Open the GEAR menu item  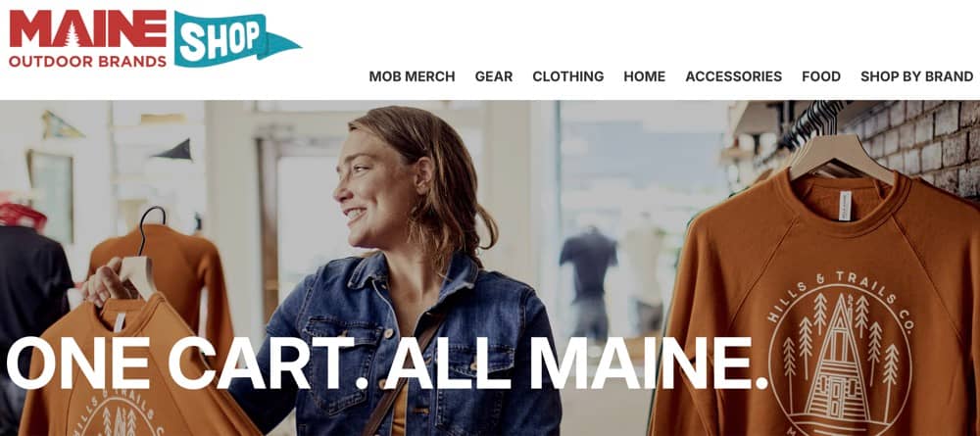pos(494,76)
